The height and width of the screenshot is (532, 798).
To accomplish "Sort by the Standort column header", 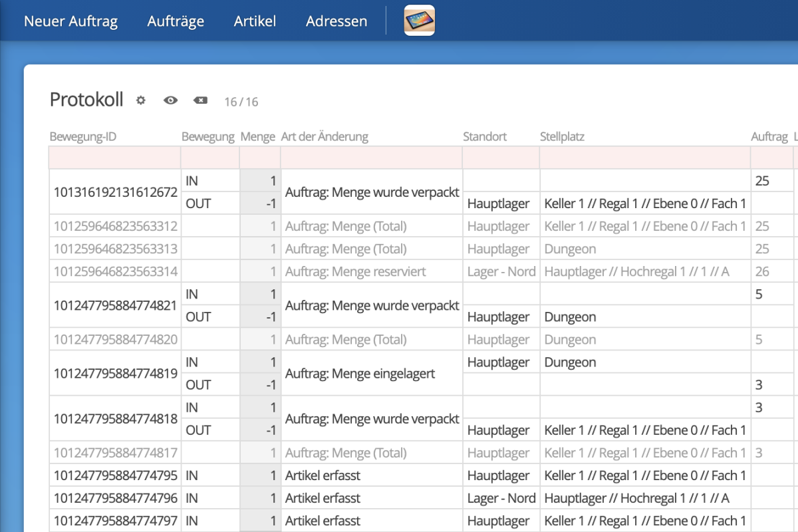I will click(485, 137).
